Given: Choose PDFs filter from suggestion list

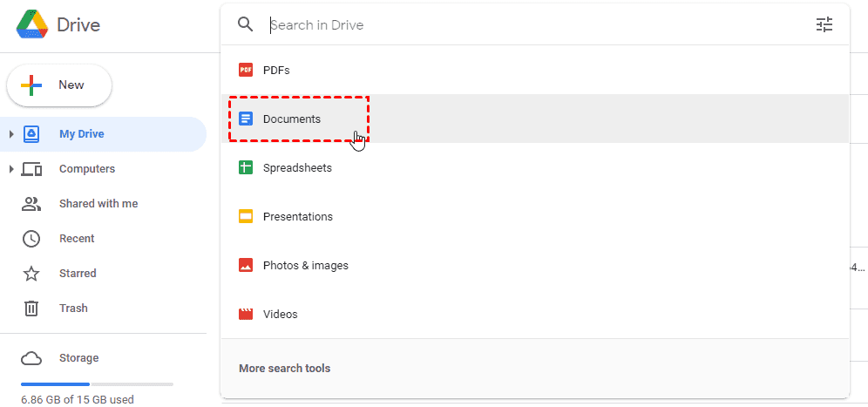Looking at the screenshot, I should pyautogui.click(x=276, y=71).
